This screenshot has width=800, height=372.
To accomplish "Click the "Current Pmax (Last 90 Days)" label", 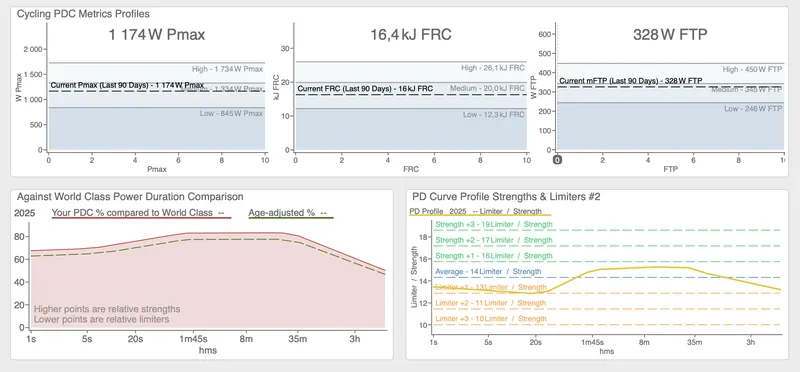I will (127, 85).
